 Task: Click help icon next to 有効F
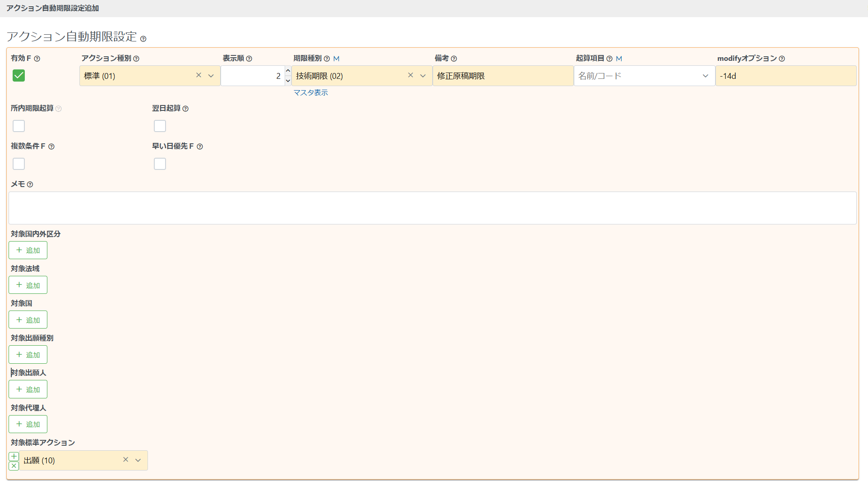(x=37, y=59)
